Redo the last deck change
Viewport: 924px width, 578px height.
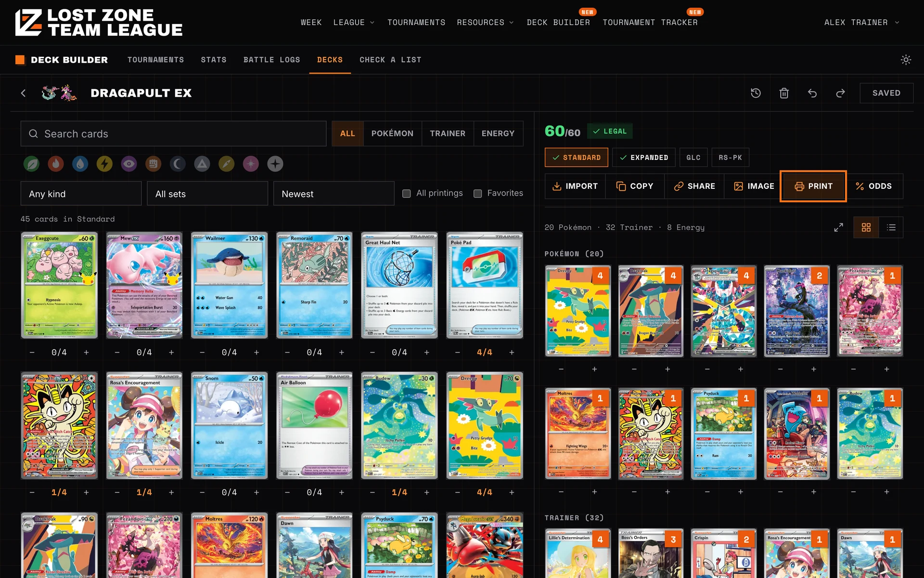[x=840, y=93]
